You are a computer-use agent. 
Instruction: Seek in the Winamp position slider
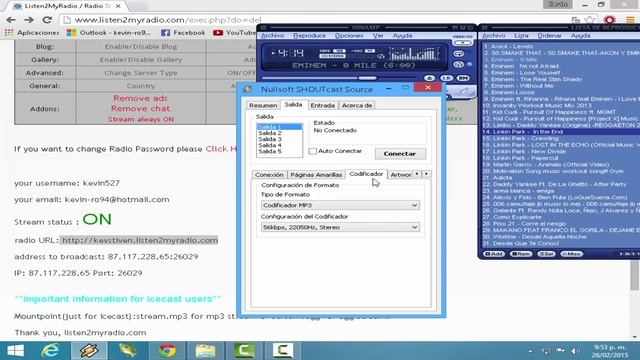(x=339, y=78)
